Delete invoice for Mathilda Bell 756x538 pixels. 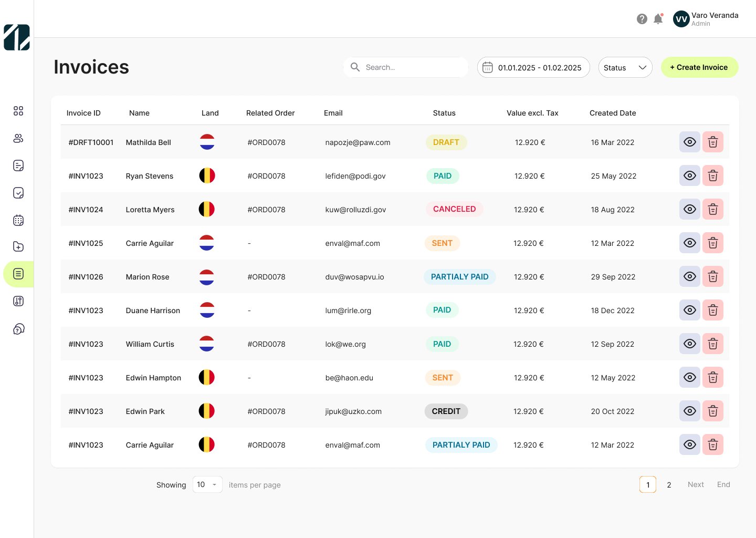coord(712,142)
